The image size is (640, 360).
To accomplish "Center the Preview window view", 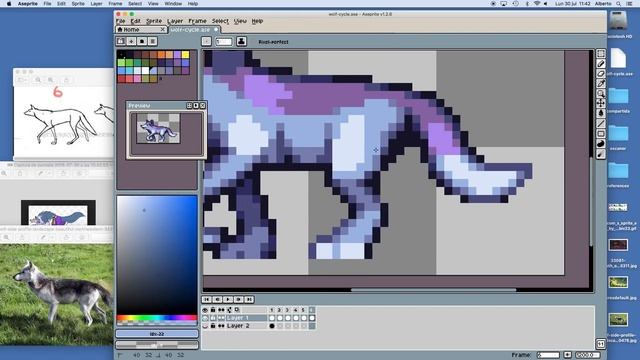I will [189, 105].
